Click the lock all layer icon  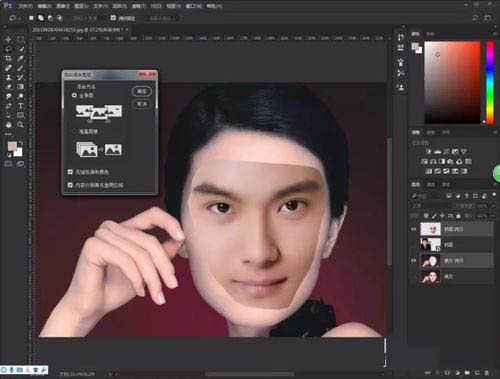click(x=458, y=216)
